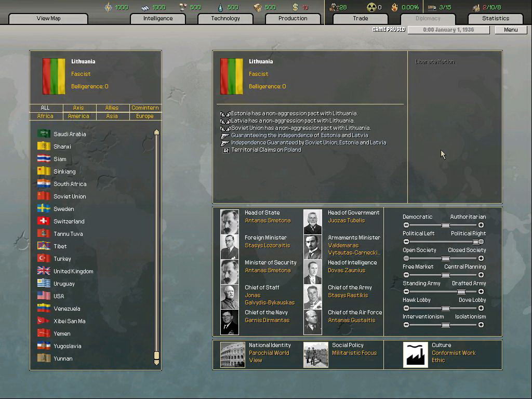Filter country list by Europe
The image size is (532, 399).
tap(145, 116)
